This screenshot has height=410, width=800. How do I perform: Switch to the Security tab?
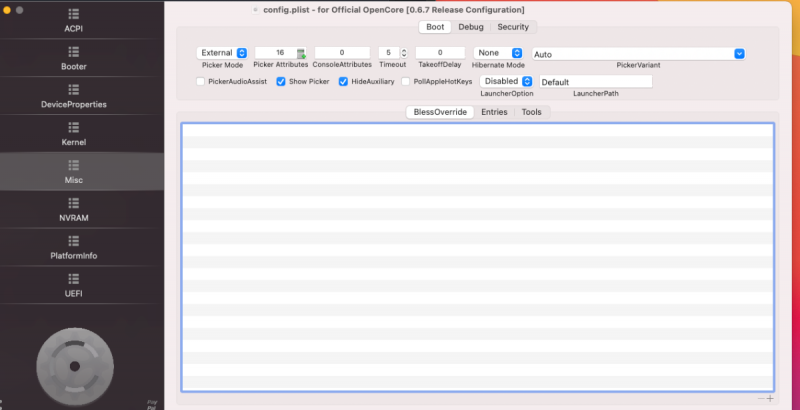tap(513, 27)
